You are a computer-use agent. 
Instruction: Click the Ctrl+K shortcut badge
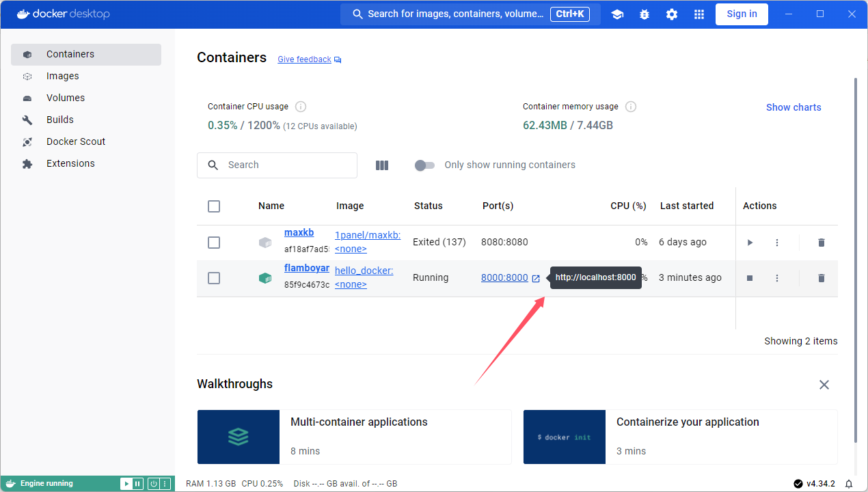tap(570, 14)
